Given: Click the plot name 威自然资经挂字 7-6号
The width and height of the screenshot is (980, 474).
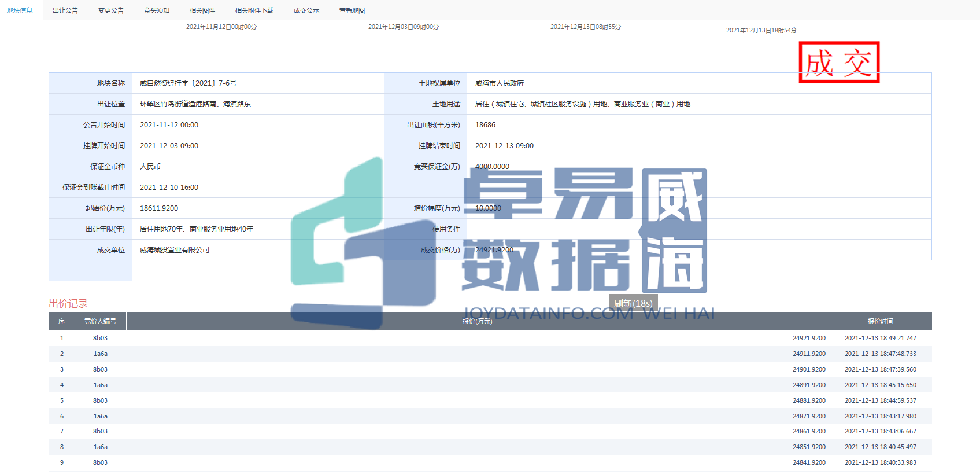Looking at the screenshot, I should click(x=188, y=83).
